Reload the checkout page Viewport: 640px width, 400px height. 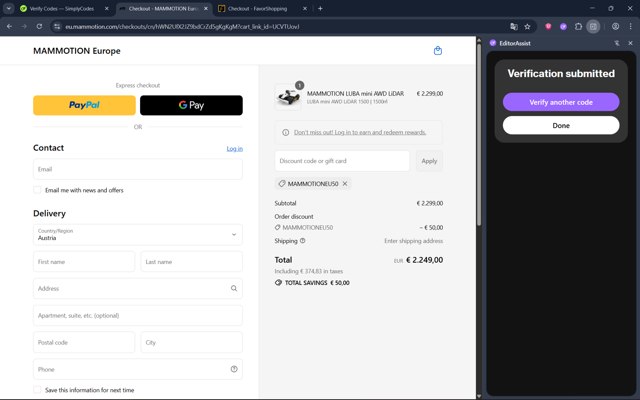(x=39, y=27)
